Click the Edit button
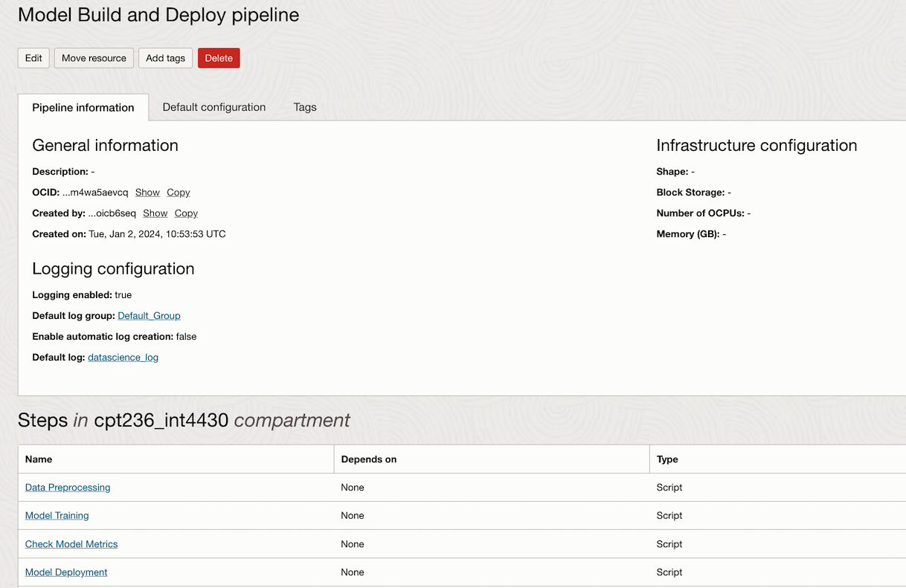Viewport: 906px width, 588px height. [33, 57]
